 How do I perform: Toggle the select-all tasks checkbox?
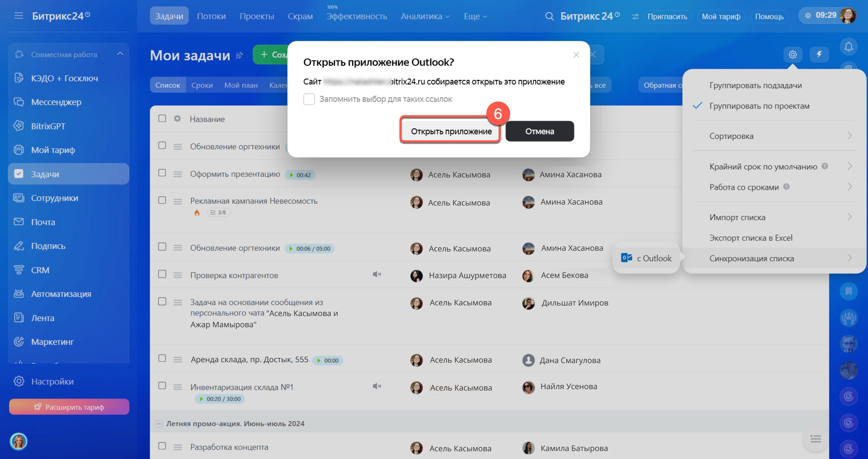coord(162,118)
